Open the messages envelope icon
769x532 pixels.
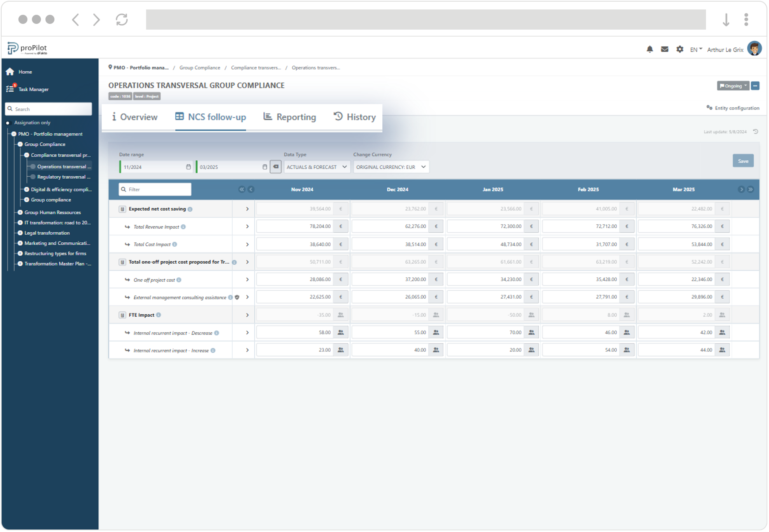coord(665,49)
